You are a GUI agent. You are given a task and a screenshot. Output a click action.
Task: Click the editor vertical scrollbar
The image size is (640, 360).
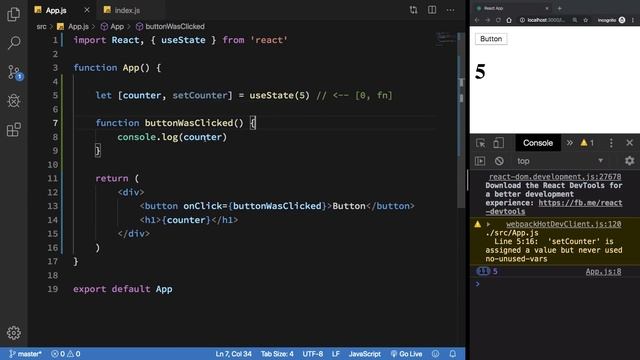pos(461,121)
